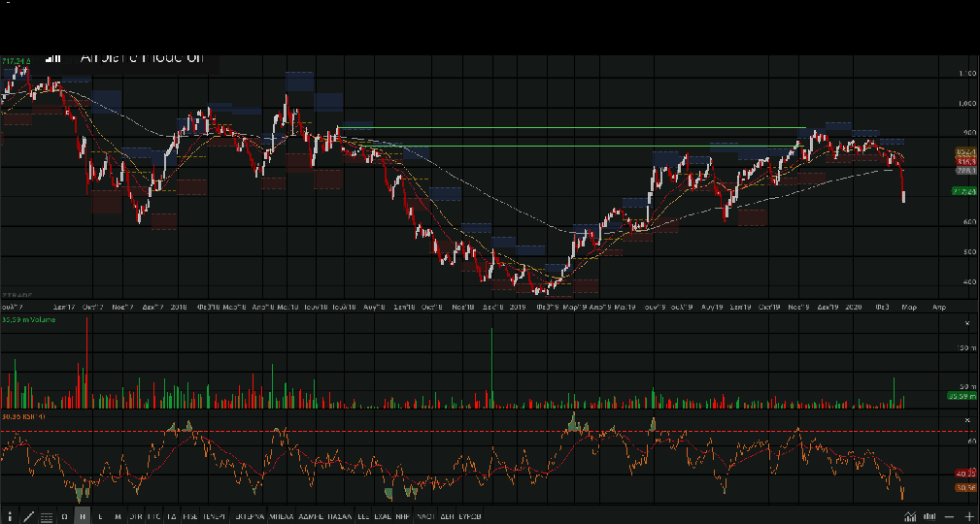This screenshot has width=980, height=524.
Task: Open the FTSE tab
Action: 190,516
